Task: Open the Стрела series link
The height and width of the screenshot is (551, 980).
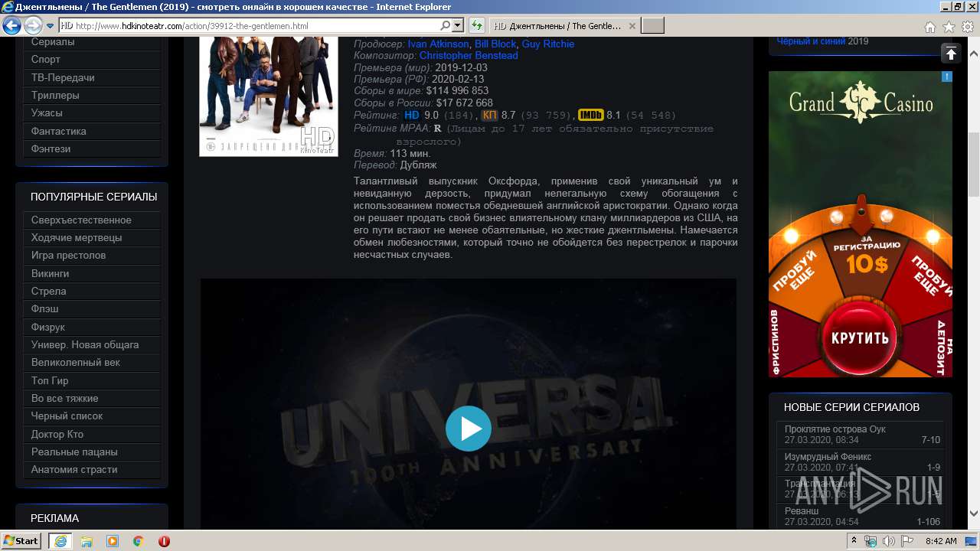Action: tap(92, 291)
